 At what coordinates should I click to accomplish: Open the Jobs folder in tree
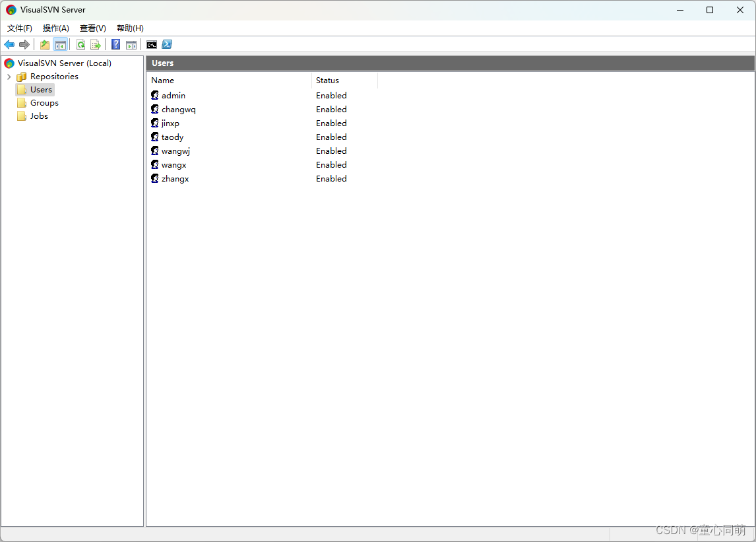(x=39, y=116)
